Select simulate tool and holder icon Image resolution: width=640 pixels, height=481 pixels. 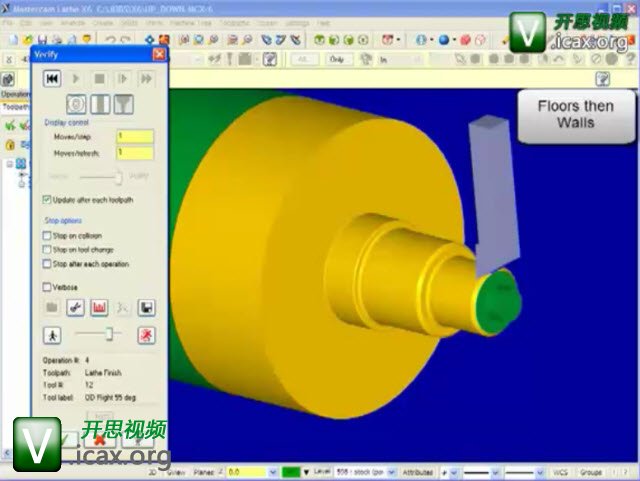pyautogui.click(x=100, y=104)
